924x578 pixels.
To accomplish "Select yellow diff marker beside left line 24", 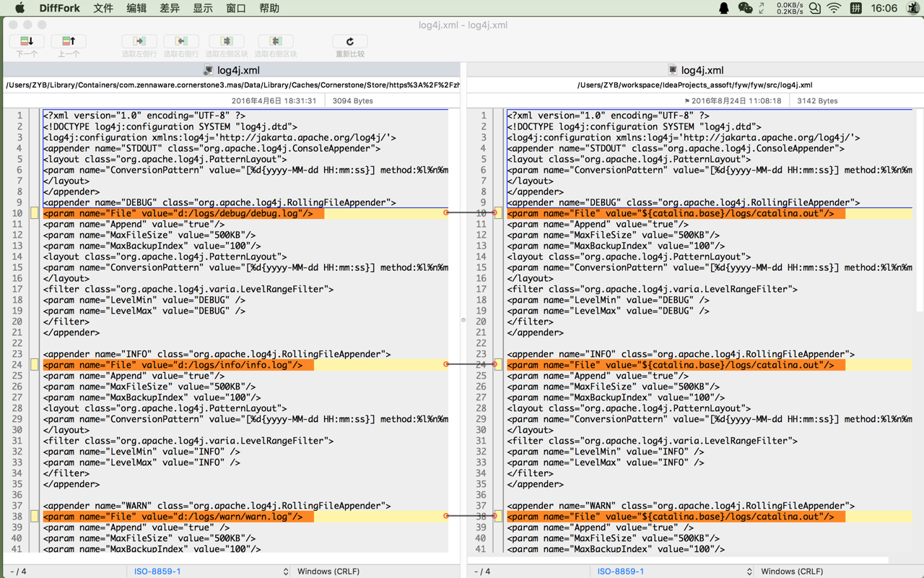I will click(34, 365).
